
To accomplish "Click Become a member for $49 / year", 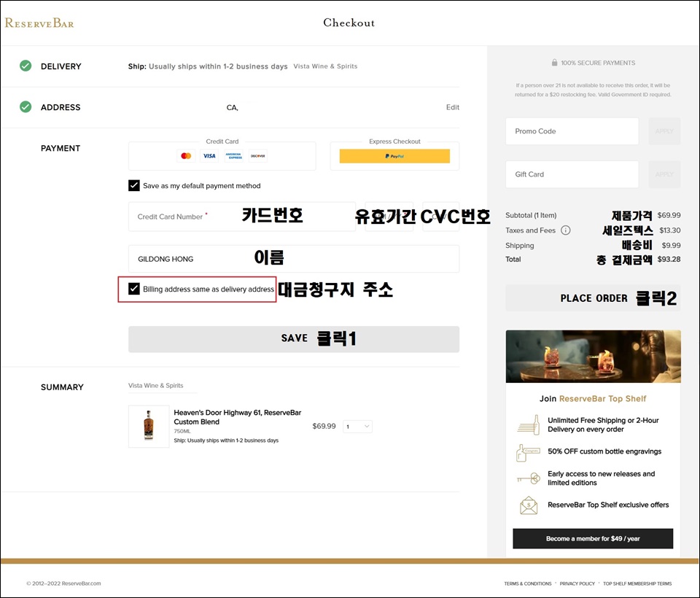I will click(593, 539).
